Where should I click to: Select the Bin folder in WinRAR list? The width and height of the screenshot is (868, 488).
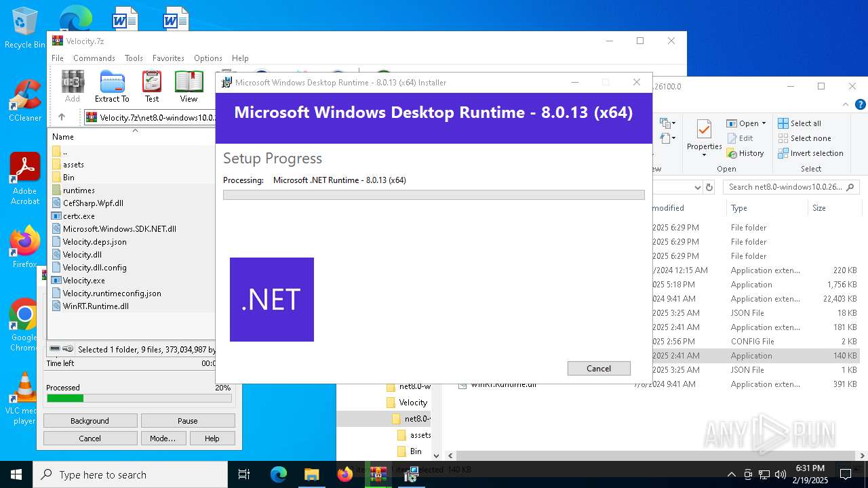click(68, 178)
